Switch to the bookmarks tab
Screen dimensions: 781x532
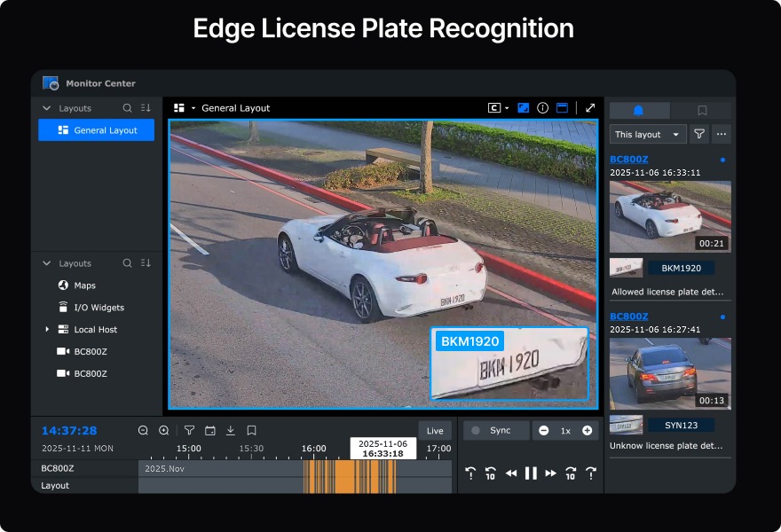point(702,111)
